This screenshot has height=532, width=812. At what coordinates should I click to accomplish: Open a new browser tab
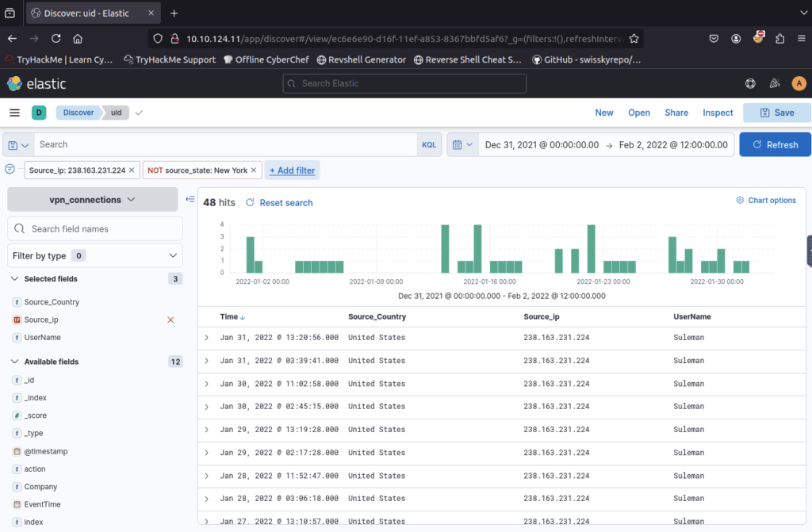tap(174, 13)
